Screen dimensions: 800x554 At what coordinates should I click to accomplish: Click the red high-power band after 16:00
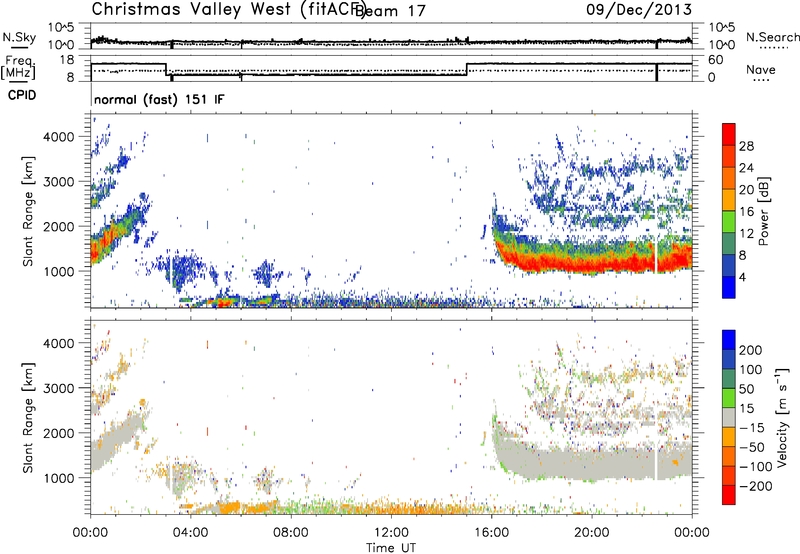592,262
